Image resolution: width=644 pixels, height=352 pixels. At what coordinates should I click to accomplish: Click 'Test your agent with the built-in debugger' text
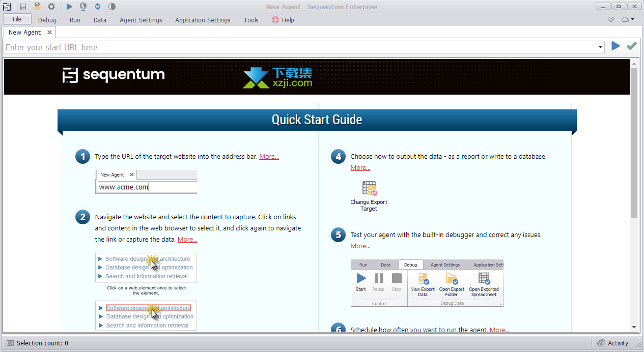[x=446, y=235]
